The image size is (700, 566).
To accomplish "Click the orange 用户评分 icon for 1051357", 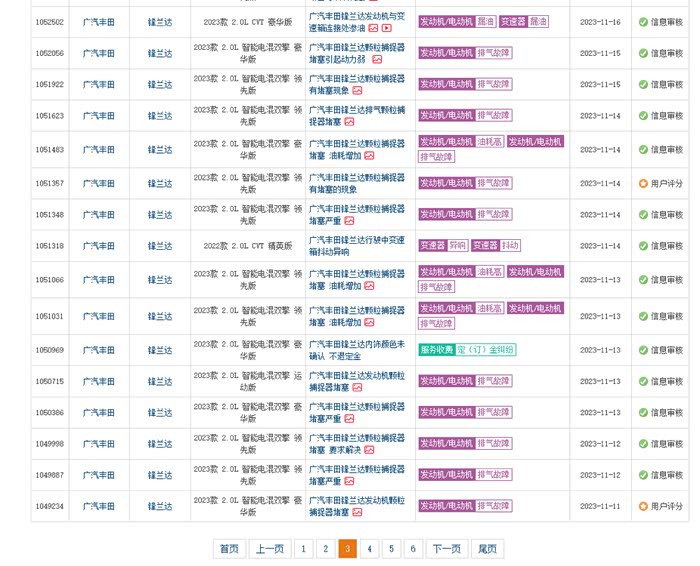I will click(644, 184).
